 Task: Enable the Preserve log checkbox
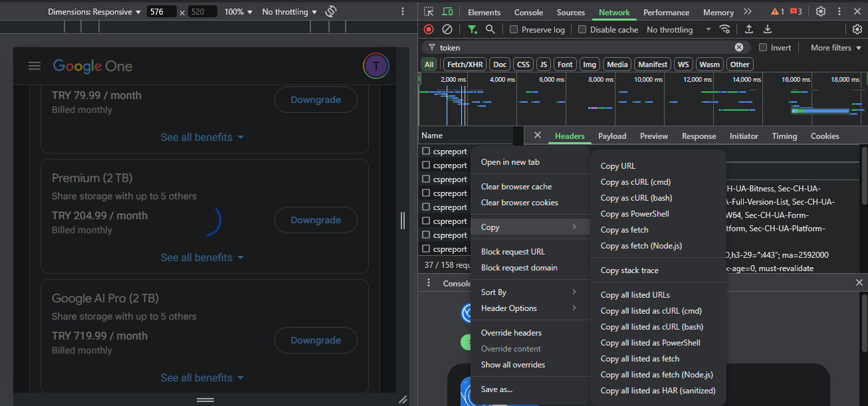pos(514,29)
